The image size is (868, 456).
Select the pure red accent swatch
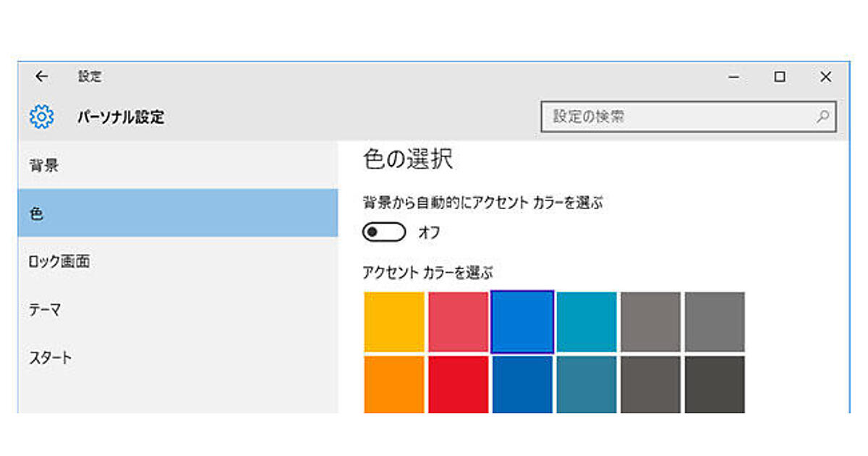[459, 384]
